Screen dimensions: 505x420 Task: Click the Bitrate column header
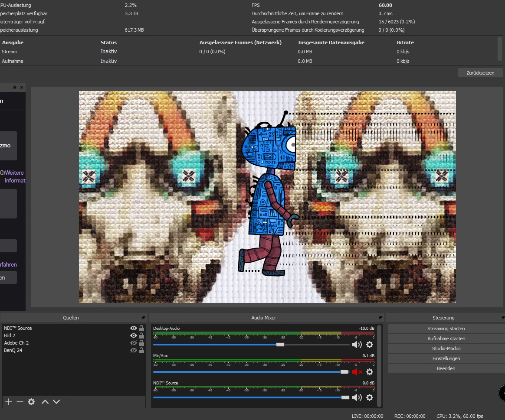click(x=405, y=42)
